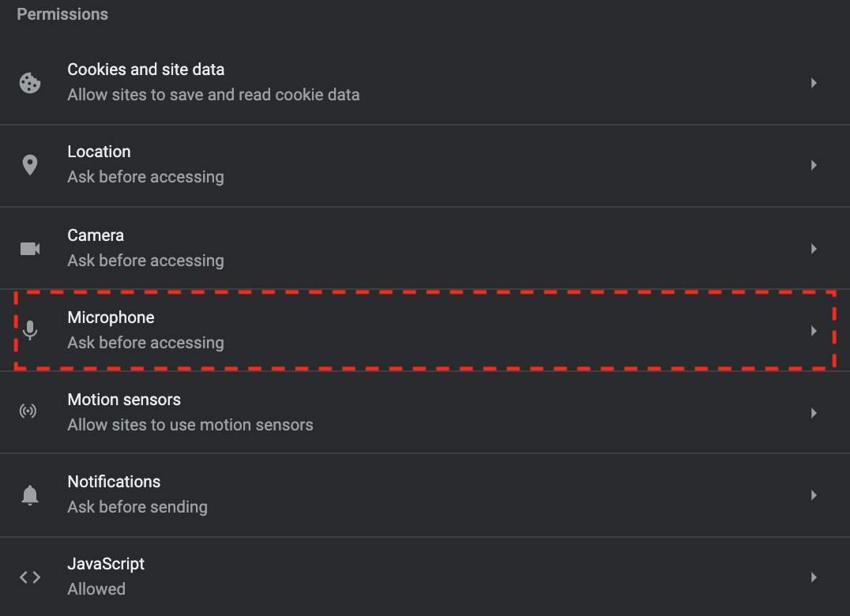
Task: Expand the Camera settings arrow
Action: tap(814, 249)
